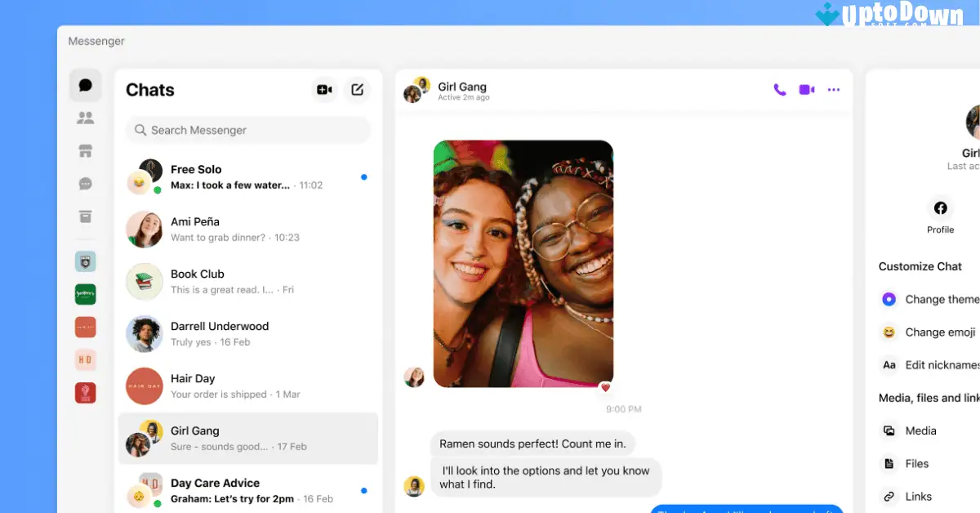
Task: Select the Marketplace icon in the sidebar
Action: [85, 150]
